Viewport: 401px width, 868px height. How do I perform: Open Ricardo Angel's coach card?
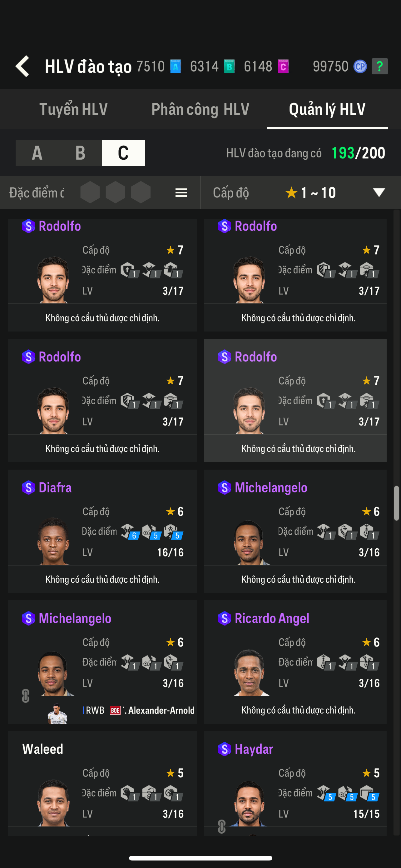pyautogui.click(x=295, y=661)
